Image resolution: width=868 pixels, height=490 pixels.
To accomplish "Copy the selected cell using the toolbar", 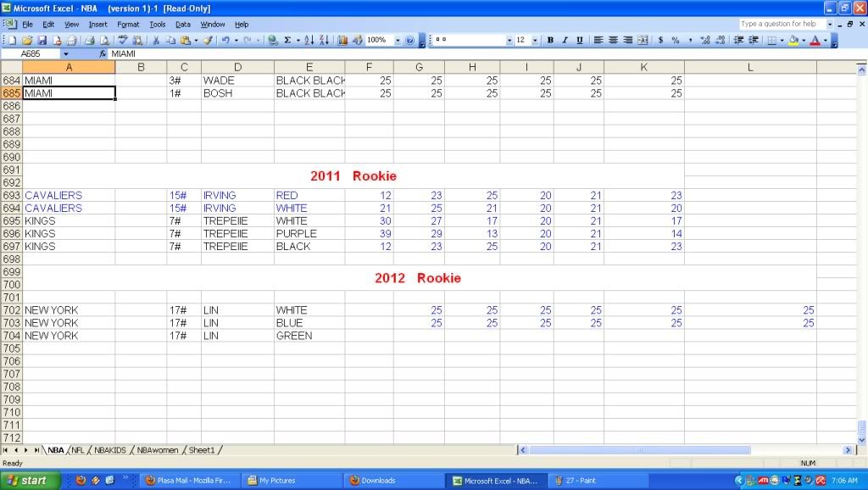I will [x=170, y=40].
